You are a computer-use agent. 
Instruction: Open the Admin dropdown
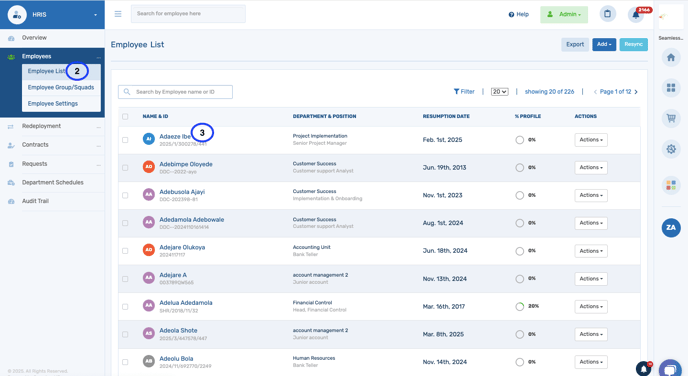coord(564,14)
